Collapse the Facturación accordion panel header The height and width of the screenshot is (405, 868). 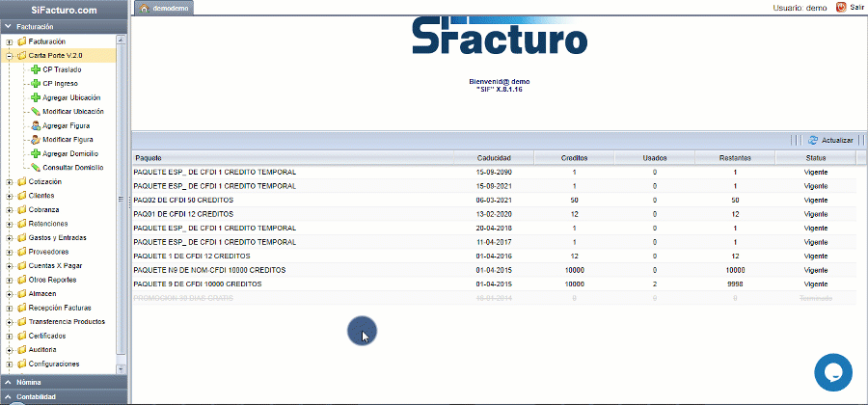pos(64,26)
